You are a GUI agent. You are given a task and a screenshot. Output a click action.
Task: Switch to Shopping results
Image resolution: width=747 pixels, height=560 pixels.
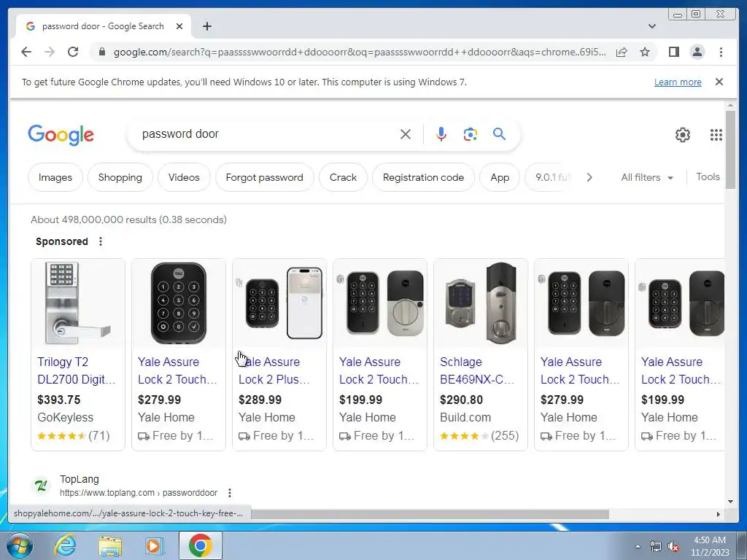tap(120, 177)
